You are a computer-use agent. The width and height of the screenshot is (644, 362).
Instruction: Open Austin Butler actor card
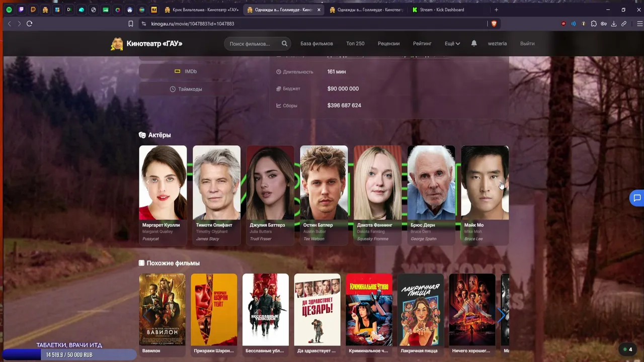coord(324,195)
